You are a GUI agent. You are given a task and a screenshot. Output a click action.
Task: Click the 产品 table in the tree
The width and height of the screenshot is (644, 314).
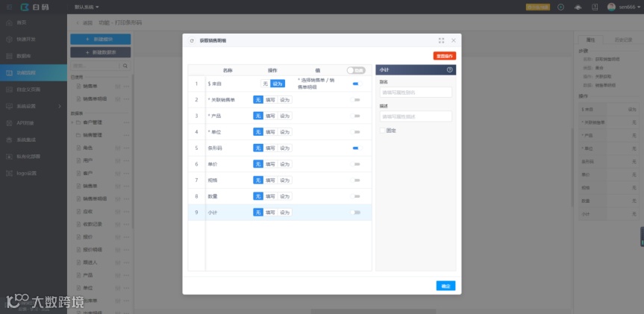tap(88, 275)
